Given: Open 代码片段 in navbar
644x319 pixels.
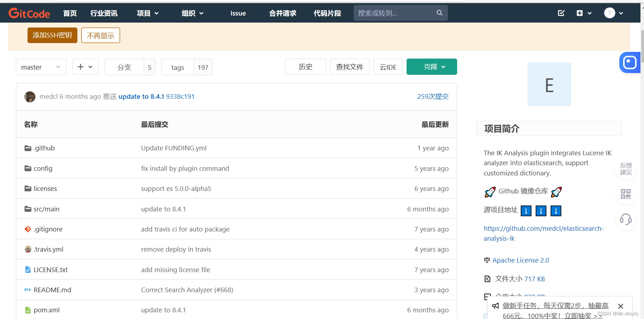Looking at the screenshot, I should click(x=327, y=13).
